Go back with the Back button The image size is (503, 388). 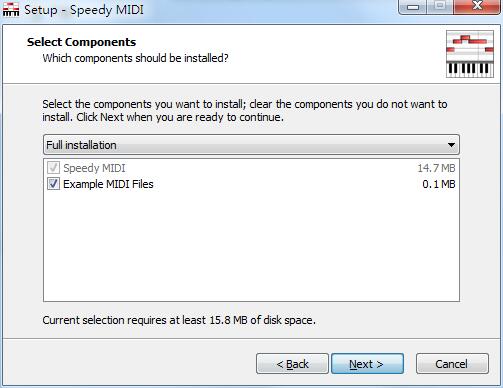[x=292, y=364]
